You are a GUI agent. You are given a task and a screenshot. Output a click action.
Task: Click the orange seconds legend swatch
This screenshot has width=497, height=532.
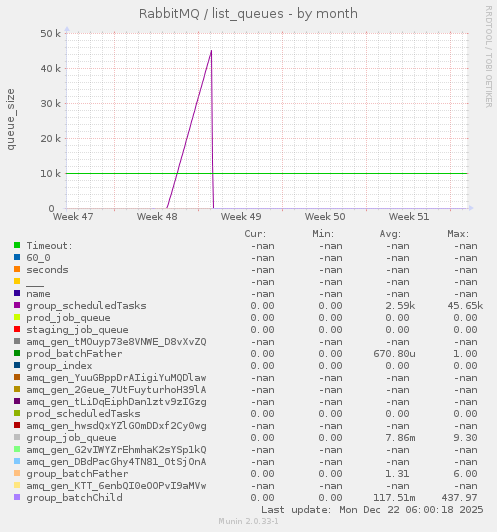click(17, 269)
